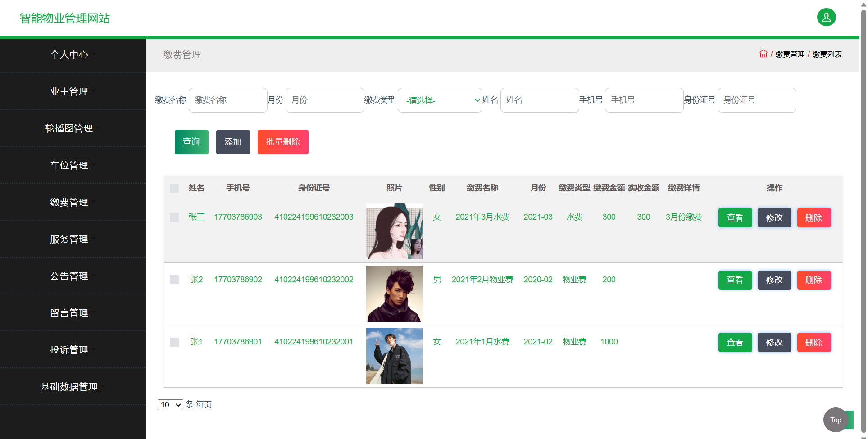Open 公告管理 in the sidebar
This screenshot has height=439, width=868.
[70, 276]
